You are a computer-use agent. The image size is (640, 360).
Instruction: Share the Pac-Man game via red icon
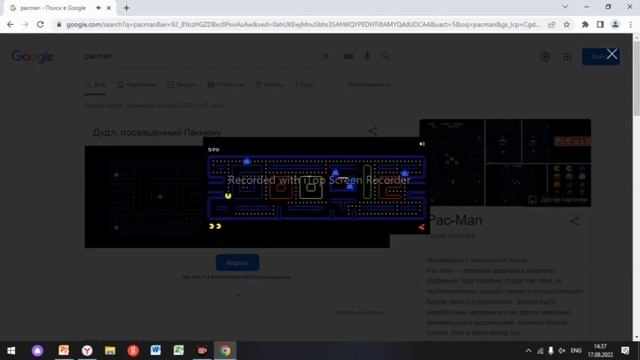pos(422,227)
